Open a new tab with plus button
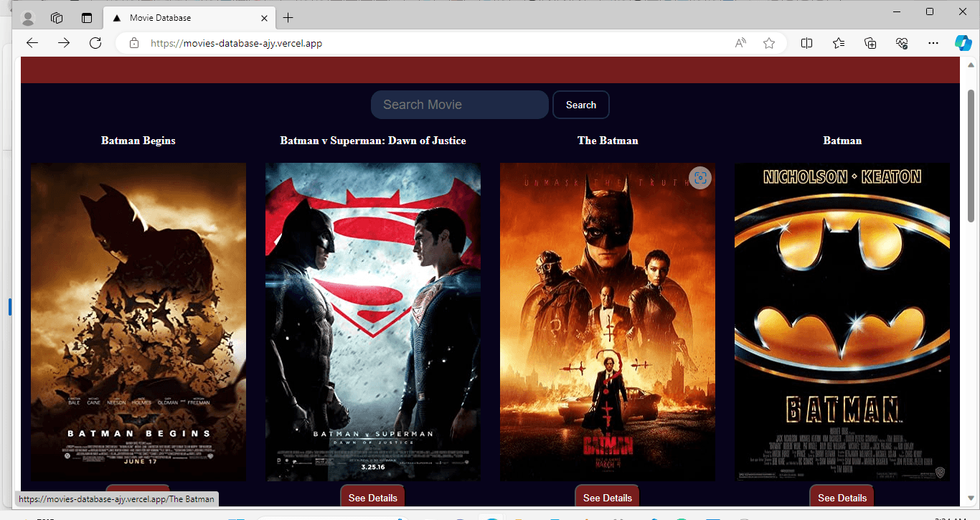 click(x=288, y=18)
